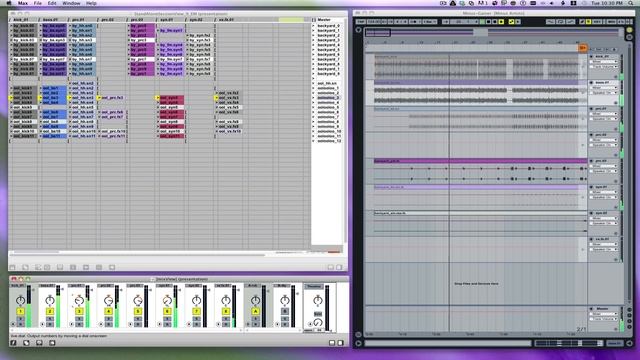Screen dimensions: 640x360
Task: Open the Max application menu
Action: click(23, 3)
